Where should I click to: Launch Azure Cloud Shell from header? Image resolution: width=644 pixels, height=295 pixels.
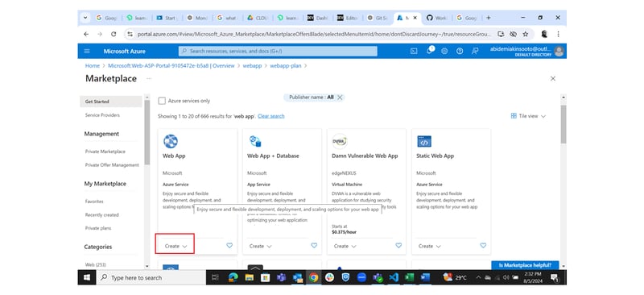tap(414, 51)
